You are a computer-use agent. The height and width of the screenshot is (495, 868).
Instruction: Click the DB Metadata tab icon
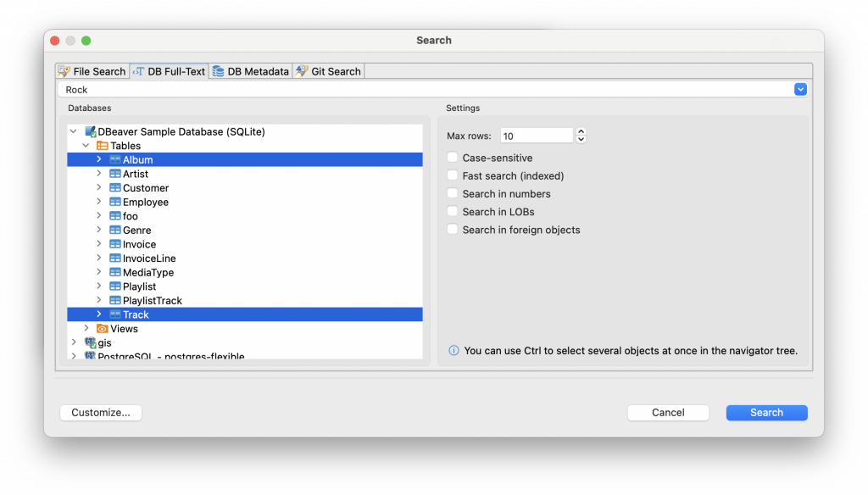point(219,71)
